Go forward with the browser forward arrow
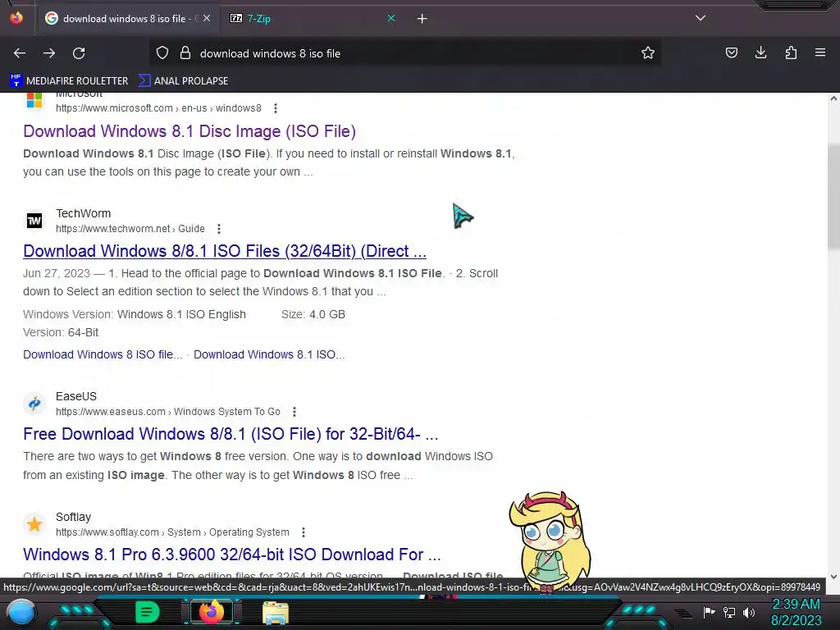The width and height of the screenshot is (840, 630). click(49, 53)
